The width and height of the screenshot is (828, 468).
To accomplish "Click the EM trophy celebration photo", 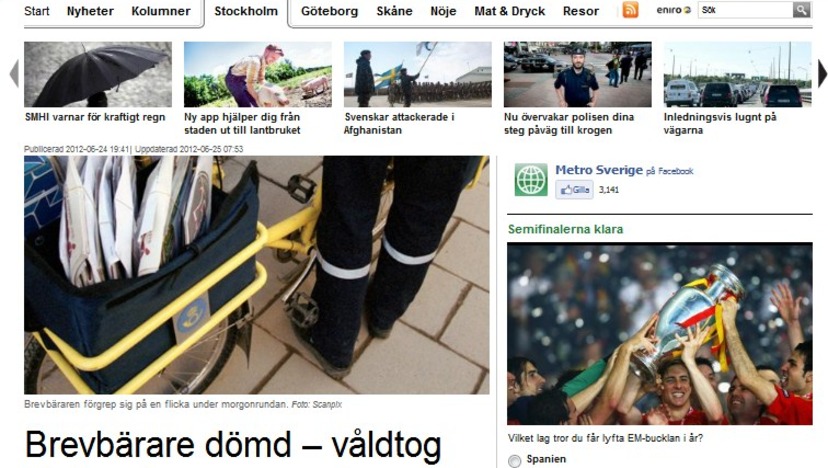I will click(x=660, y=333).
